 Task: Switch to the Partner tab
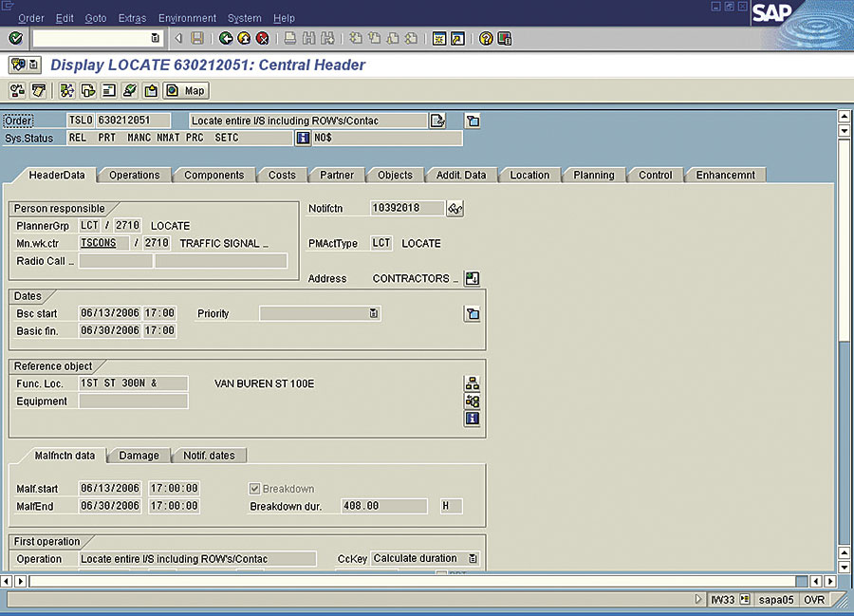pos(337,175)
